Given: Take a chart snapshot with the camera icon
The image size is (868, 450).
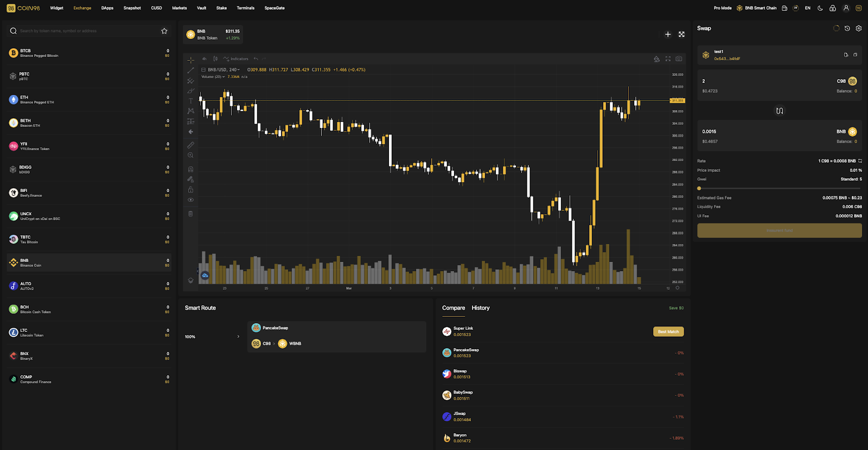Looking at the screenshot, I should pyautogui.click(x=679, y=59).
